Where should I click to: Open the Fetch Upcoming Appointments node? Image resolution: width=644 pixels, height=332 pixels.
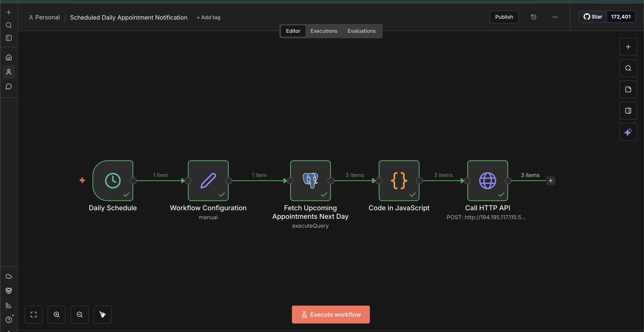pos(310,180)
